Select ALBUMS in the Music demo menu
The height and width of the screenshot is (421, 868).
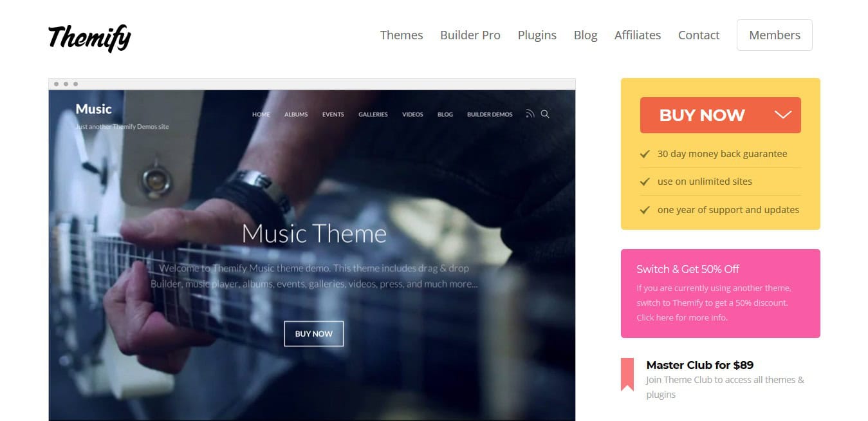[x=296, y=115]
